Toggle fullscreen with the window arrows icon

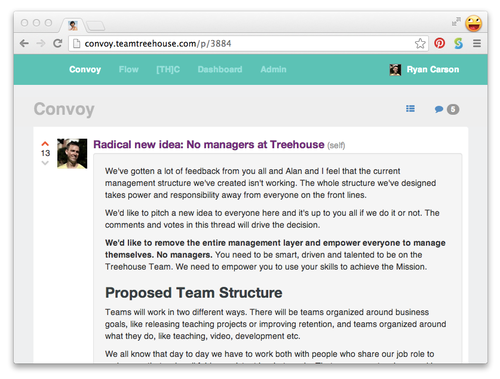[456, 22]
